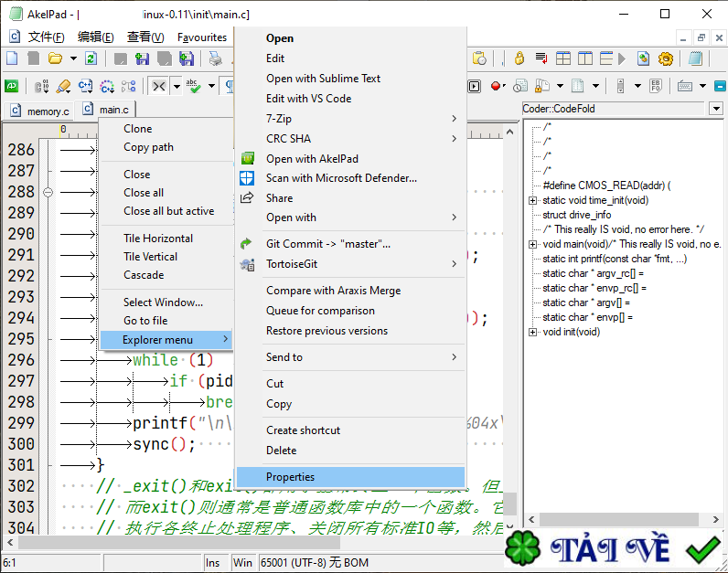Open settings with the gear icon
728x573 pixels.
click(666, 58)
